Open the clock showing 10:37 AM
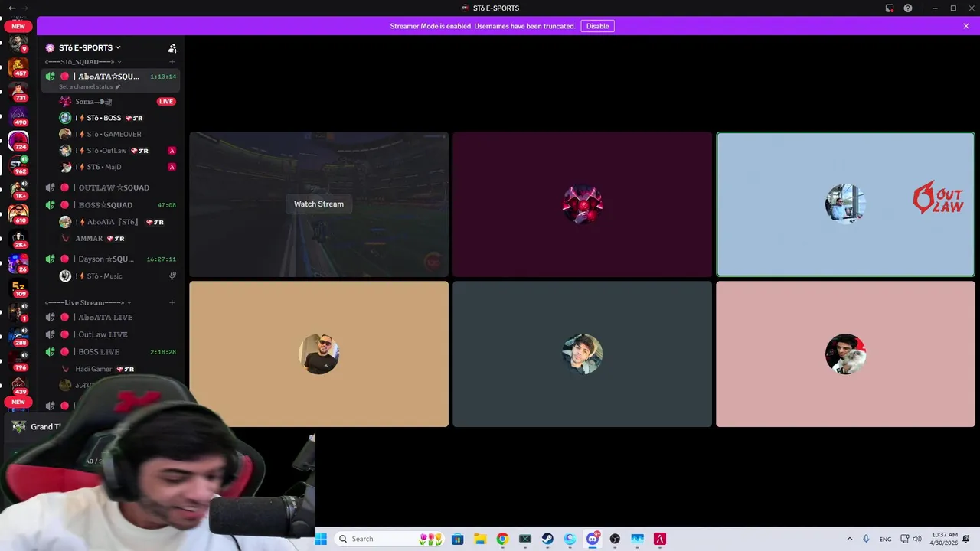980x551 pixels. [944, 539]
